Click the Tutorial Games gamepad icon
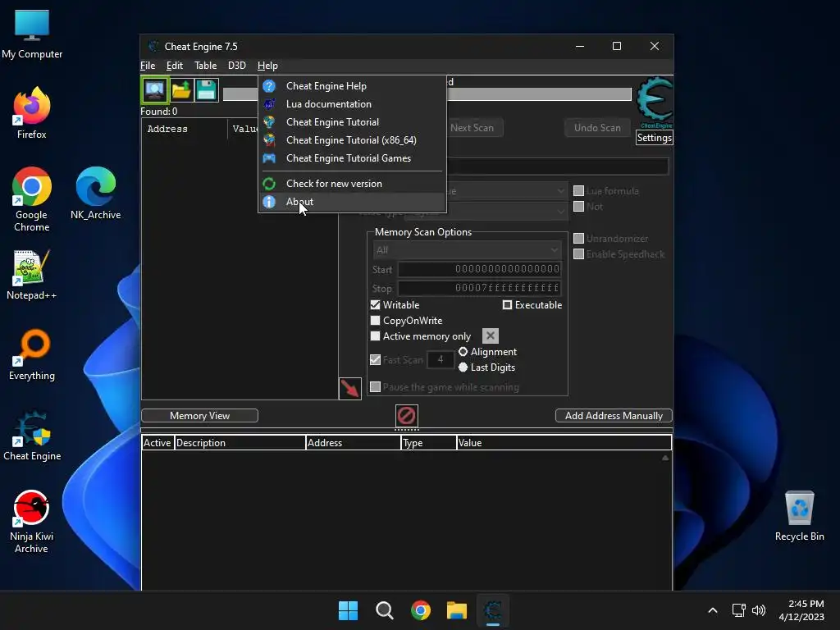840x630 pixels. (x=269, y=158)
